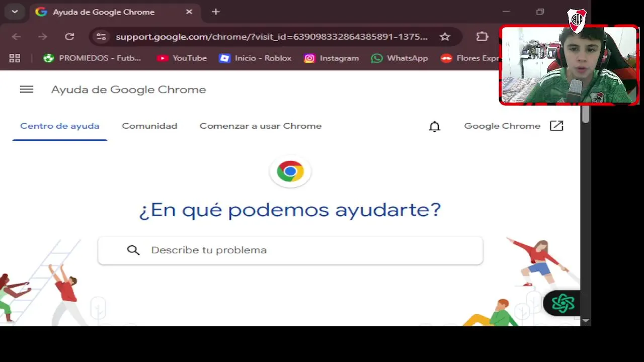Open the ChatGPT floating button
The width and height of the screenshot is (644, 362).
pyautogui.click(x=562, y=303)
